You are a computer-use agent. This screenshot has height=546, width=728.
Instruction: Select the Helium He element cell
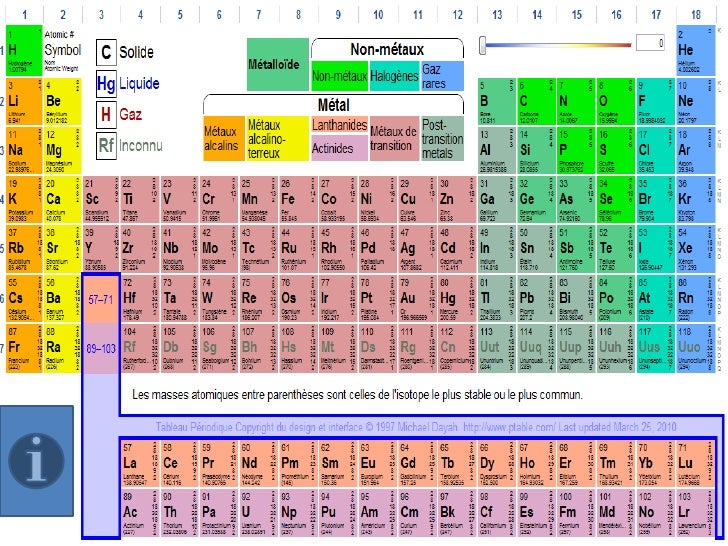click(696, 50)
